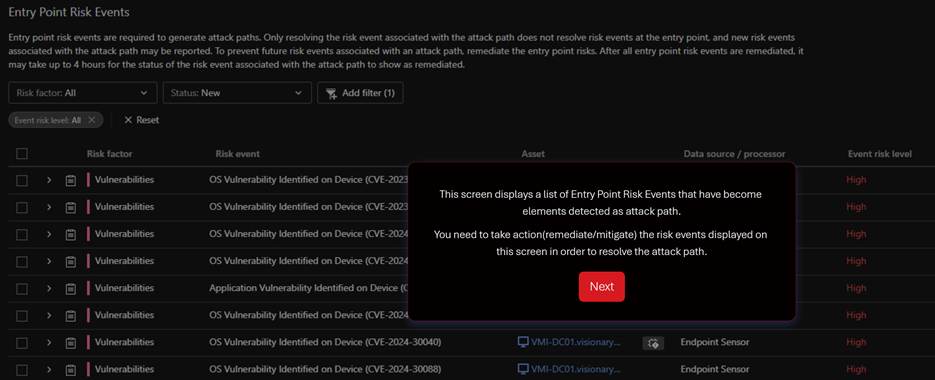Tick the select-all checkbox in table header
935x380 pixels.
coord(22,154)
